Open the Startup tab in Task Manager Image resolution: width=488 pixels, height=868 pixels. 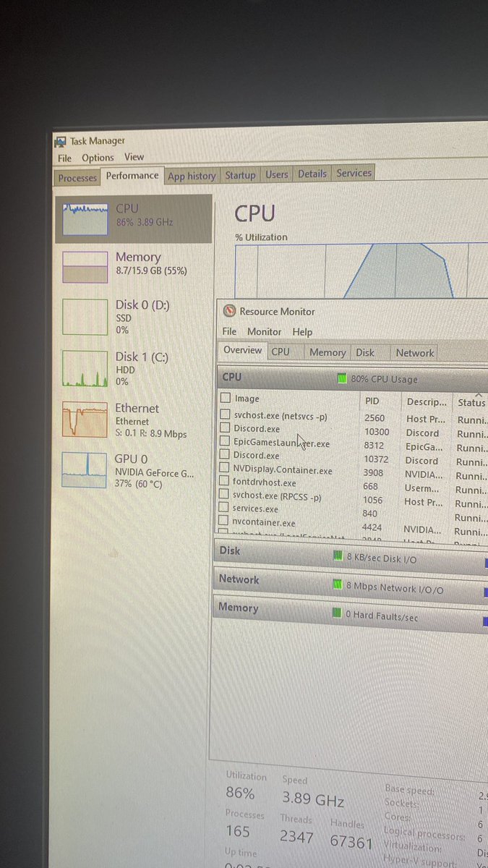(240, 175)
